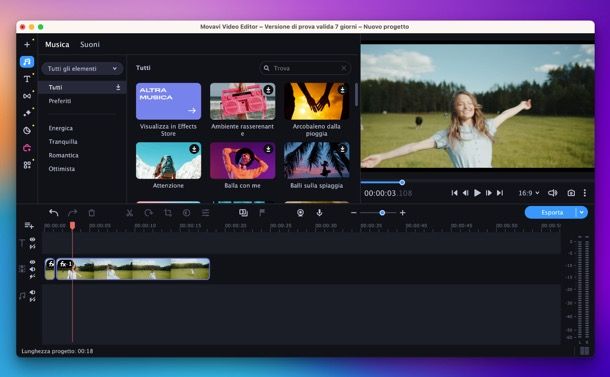The image size is (610, 377).
Task: Open the Titles tool in sidebar
Action: coord(27,79)
